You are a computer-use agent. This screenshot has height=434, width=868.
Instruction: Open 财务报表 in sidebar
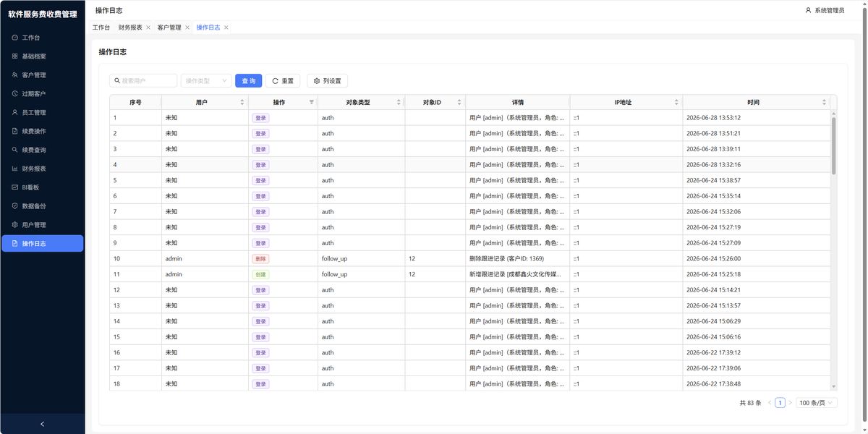tap(42, 169)
